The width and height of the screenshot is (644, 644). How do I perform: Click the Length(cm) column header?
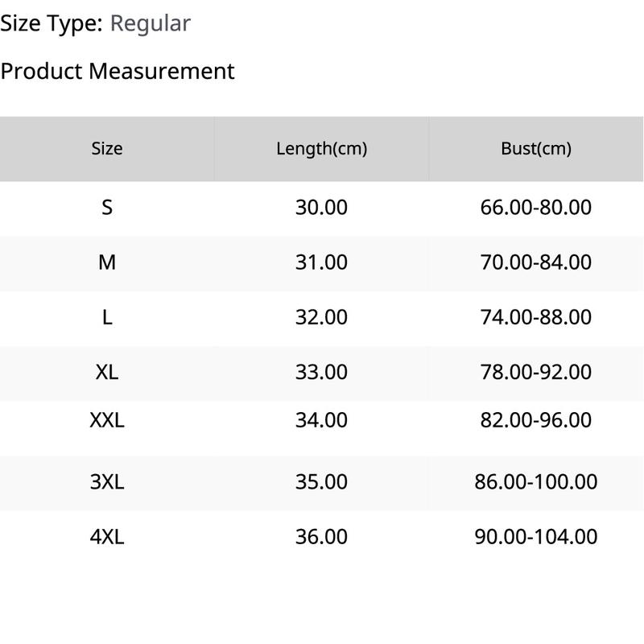pos(321,149)
